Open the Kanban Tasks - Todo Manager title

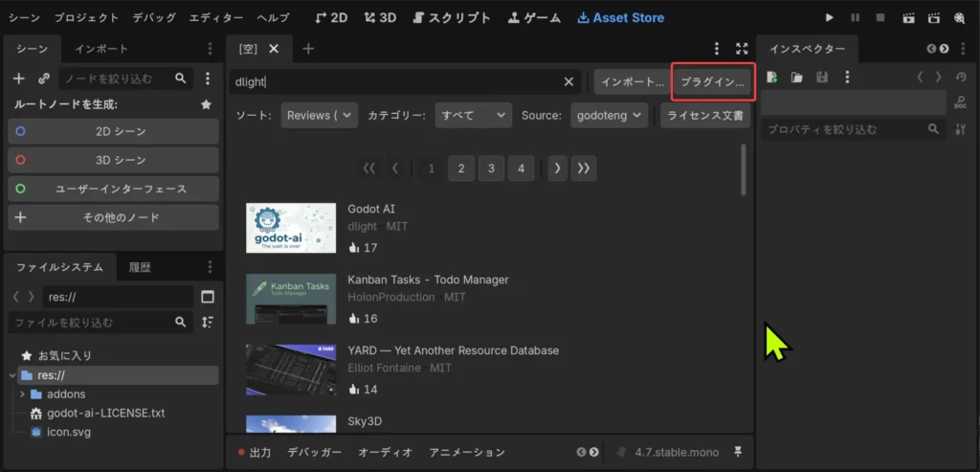click(x=428, y=280)
